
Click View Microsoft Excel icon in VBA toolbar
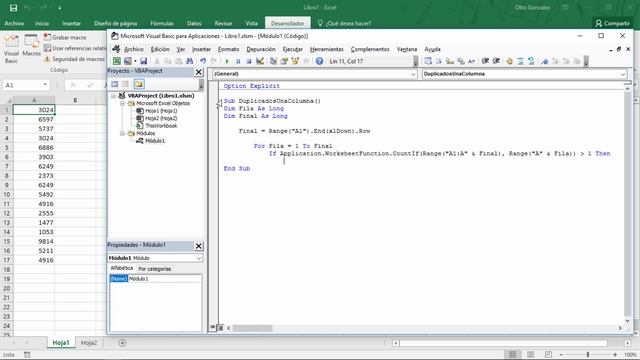[x=117, y=61]
